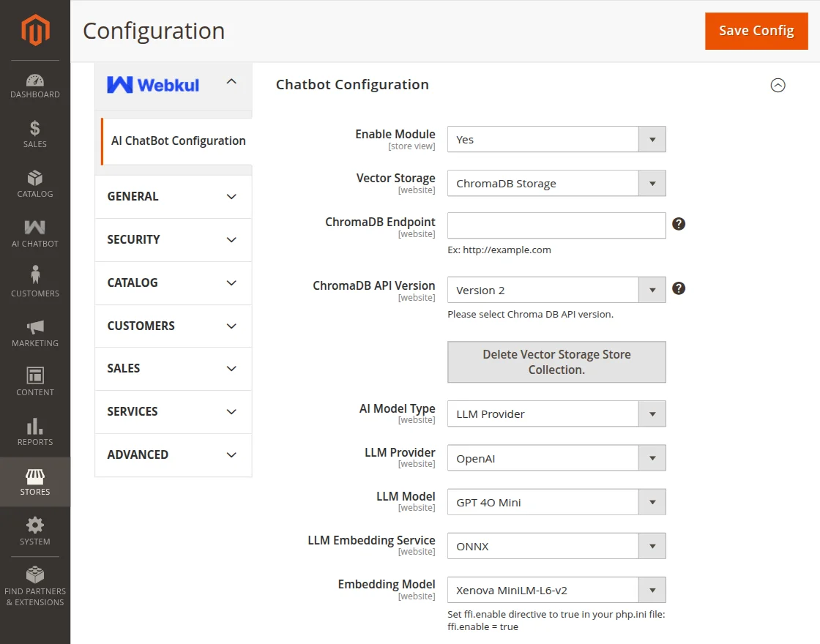View help for ChromaDB Endpoint field

(679, 224)
